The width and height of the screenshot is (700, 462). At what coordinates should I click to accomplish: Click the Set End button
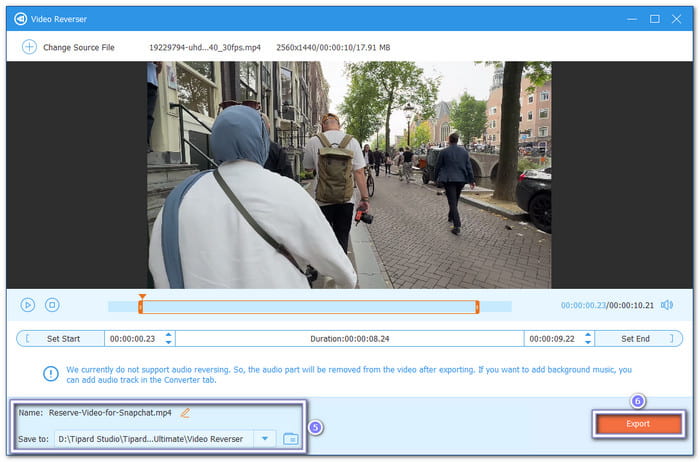(638, 339)
